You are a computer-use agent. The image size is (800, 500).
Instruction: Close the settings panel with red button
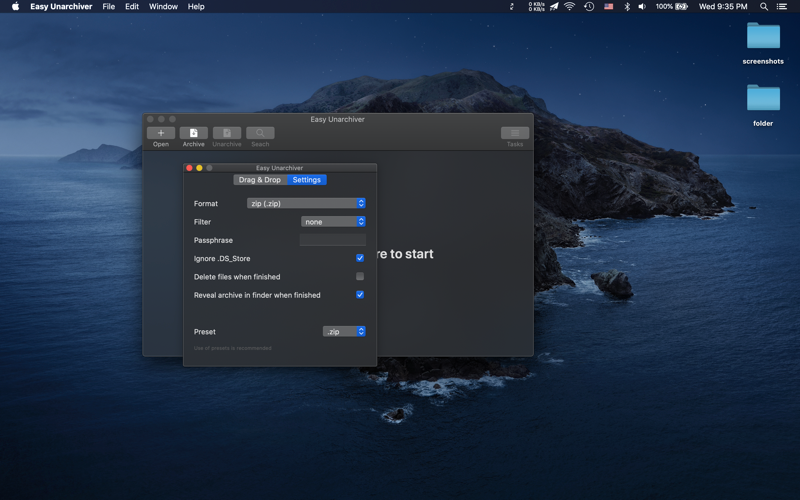pyautogui.click(x=189, y=168)
